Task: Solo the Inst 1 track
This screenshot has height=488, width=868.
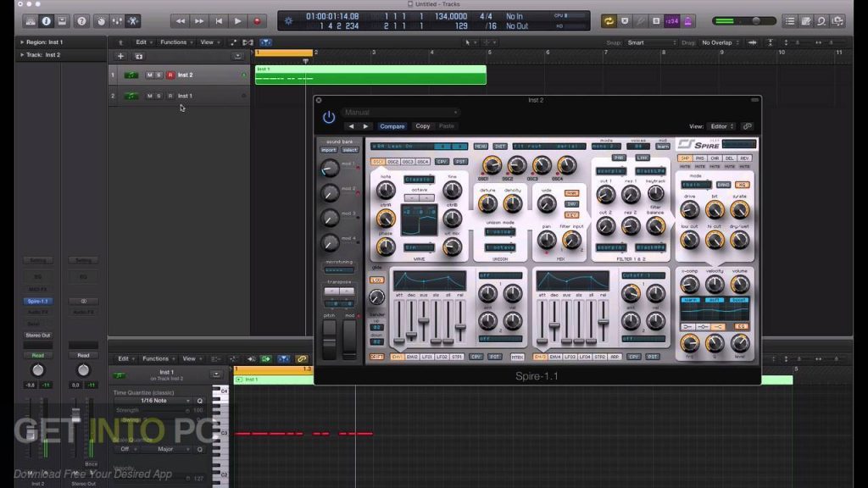Action: coord(159,96)
